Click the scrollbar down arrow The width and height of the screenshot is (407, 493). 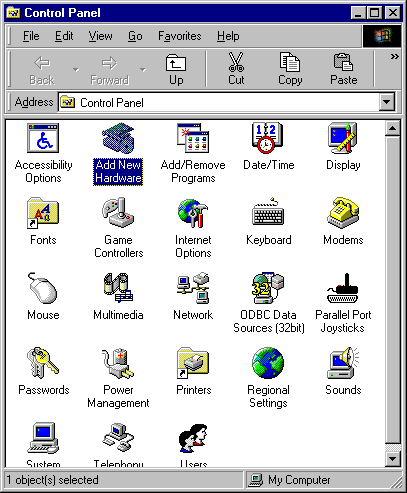click(x=393, y=459)
